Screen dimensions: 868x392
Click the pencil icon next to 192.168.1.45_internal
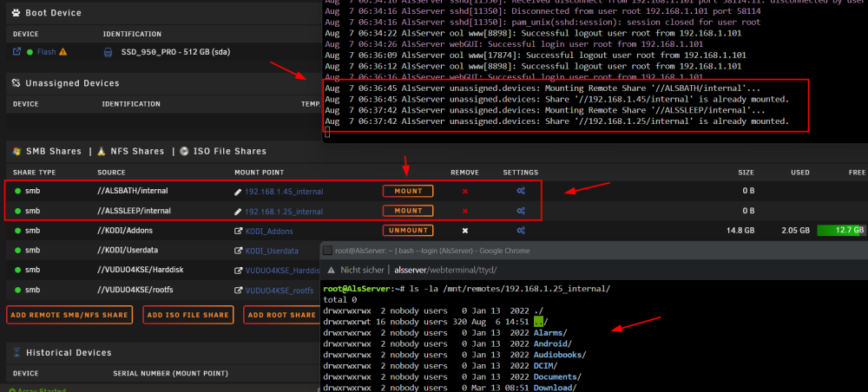point(238,192)
